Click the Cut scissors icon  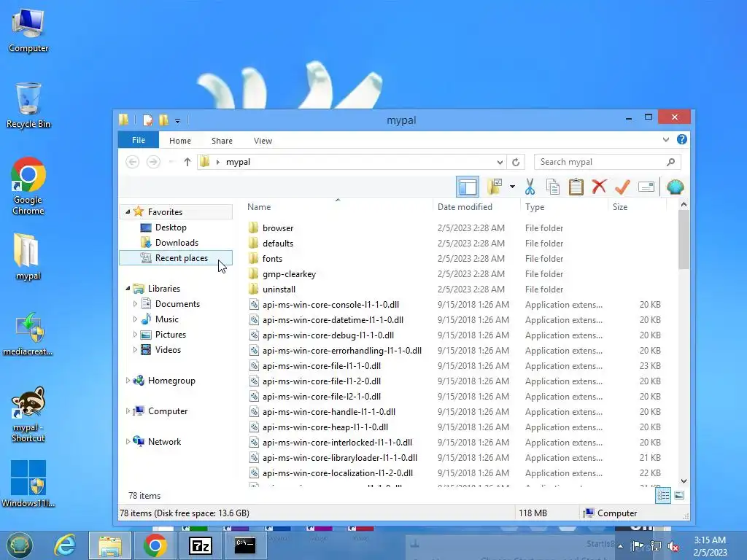530,187
